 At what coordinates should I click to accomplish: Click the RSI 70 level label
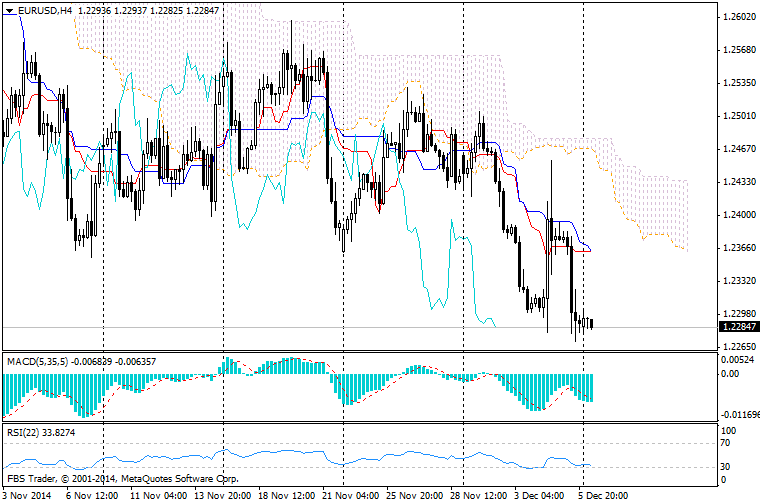[726, 442]
